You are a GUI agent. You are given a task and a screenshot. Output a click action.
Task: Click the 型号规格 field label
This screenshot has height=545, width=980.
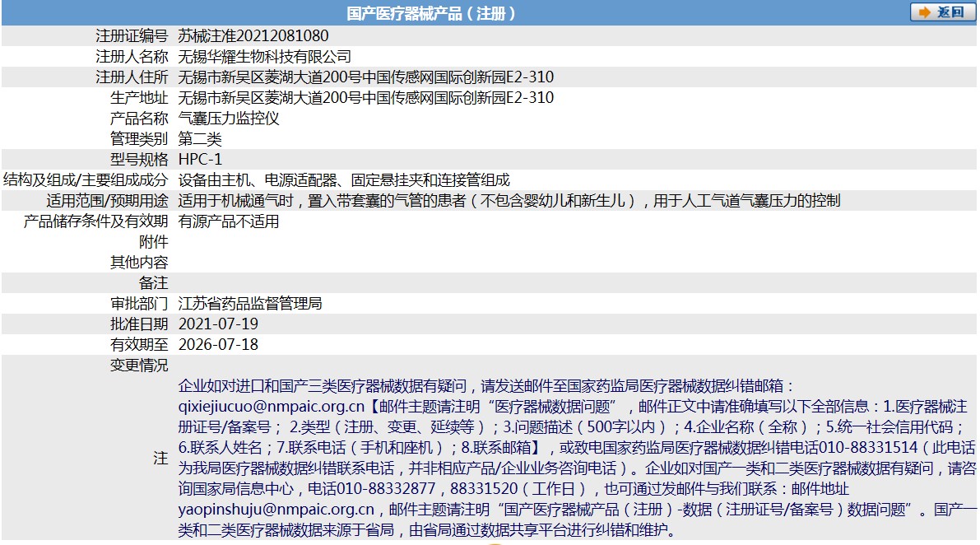point(139,160)
